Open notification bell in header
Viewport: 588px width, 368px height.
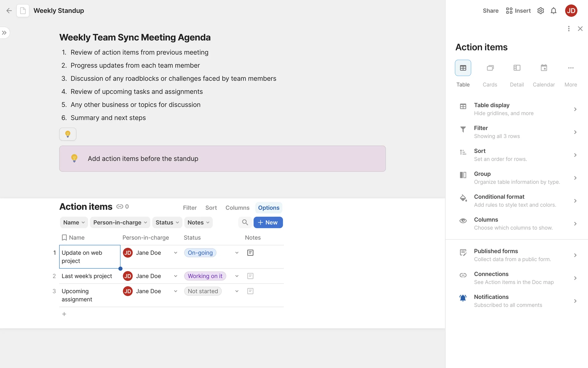click(553, 11)
